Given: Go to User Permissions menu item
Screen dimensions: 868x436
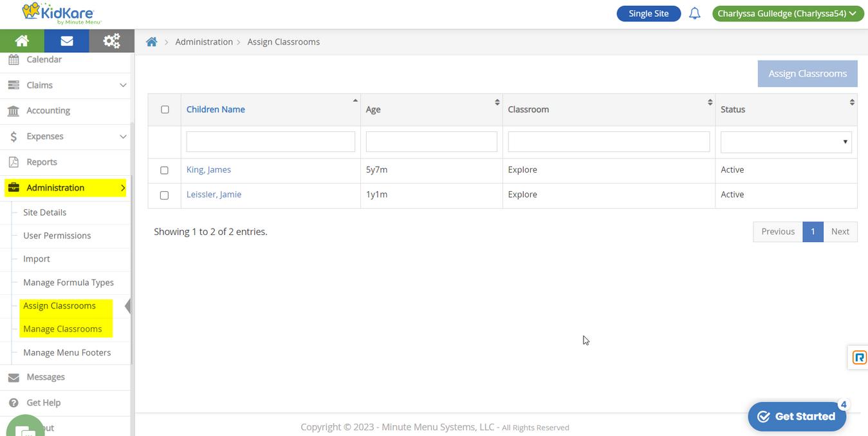Looking at the screenshot, I should tap(57, 236).
